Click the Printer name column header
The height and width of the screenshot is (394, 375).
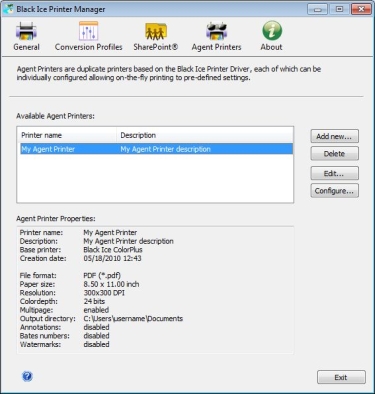click(67, 135)
